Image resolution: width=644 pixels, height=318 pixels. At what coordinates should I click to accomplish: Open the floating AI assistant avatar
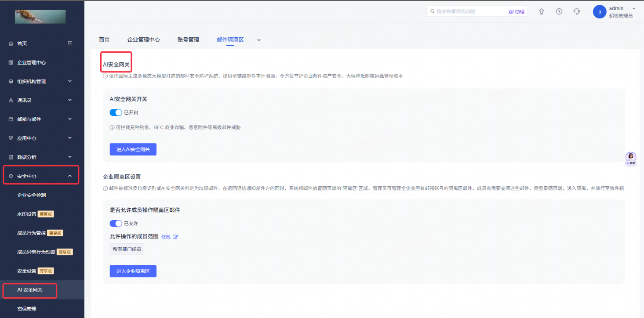coord(631,158)
